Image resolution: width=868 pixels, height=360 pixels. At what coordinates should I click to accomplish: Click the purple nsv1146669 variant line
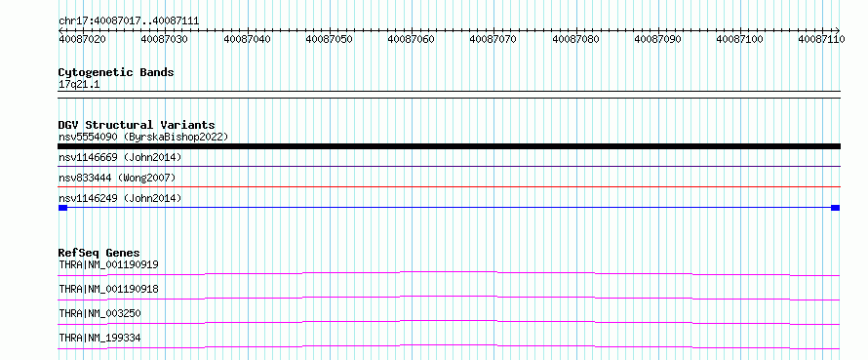pyautogui.click(x=449, y=166)
